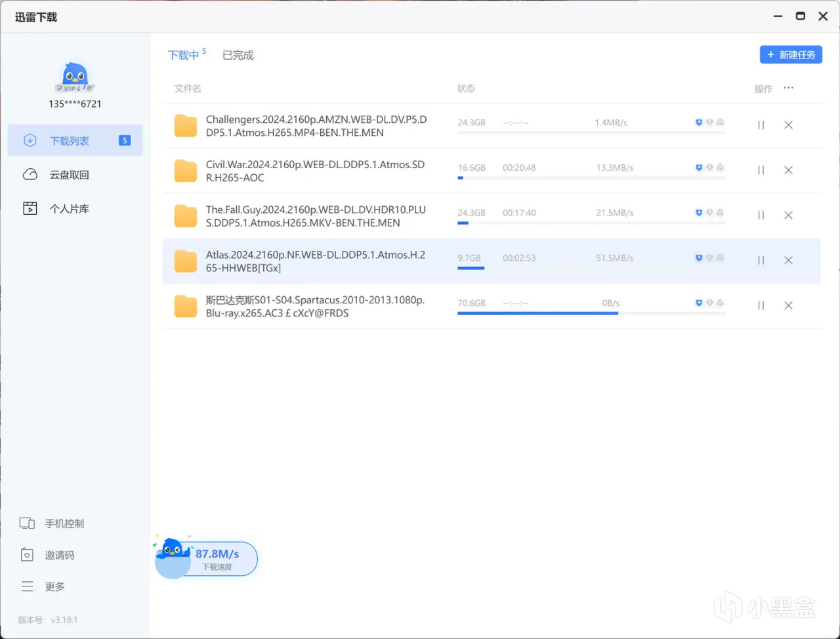Screen dimensions: 840x639
Task: Click the 13.3MB/s speed value
Action: click(614, 167)
